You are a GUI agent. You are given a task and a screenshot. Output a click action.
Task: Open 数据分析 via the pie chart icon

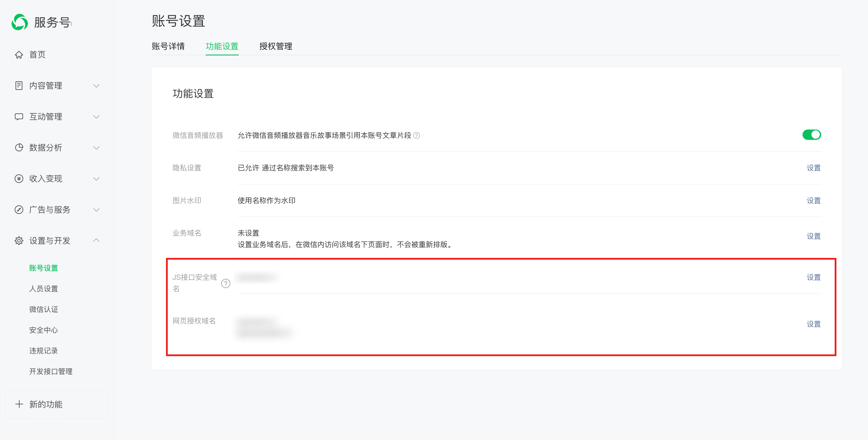(x=19, y=148)
